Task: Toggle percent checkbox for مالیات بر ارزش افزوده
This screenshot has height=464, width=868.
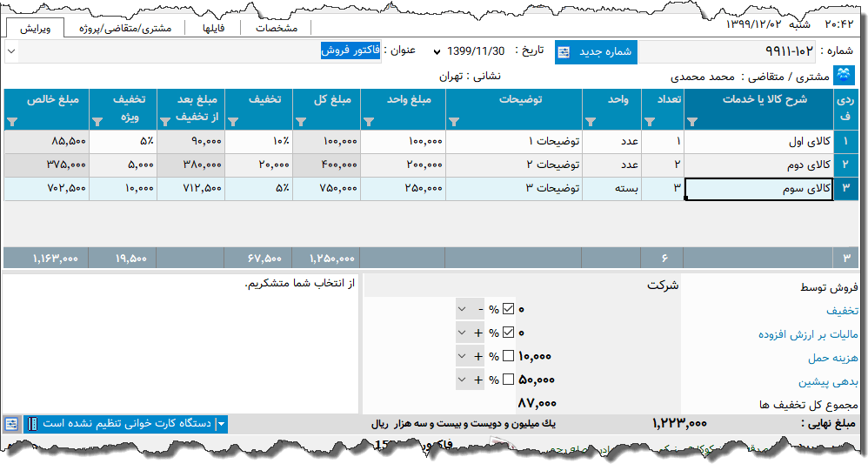Action: [509, 333]
